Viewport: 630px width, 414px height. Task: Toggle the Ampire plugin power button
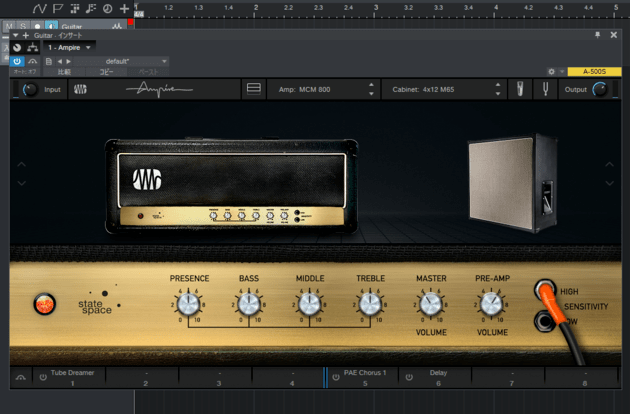coord(17,61)
